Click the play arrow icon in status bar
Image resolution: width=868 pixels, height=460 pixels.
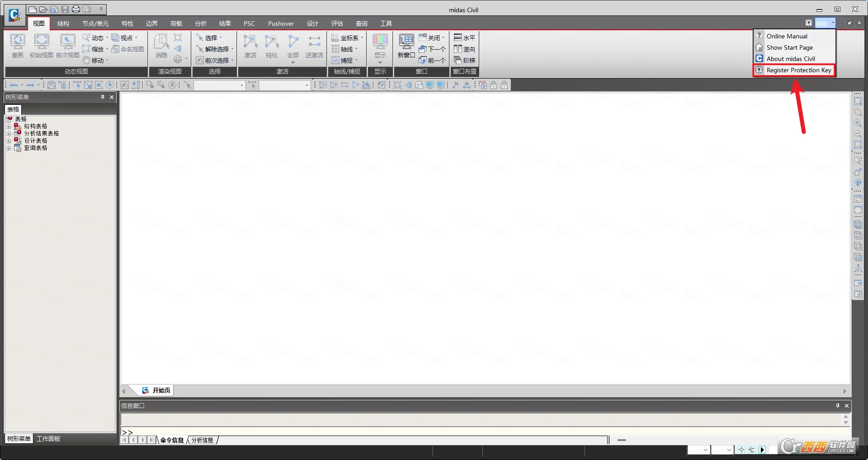pyautogui.click(x=762, y=450)
